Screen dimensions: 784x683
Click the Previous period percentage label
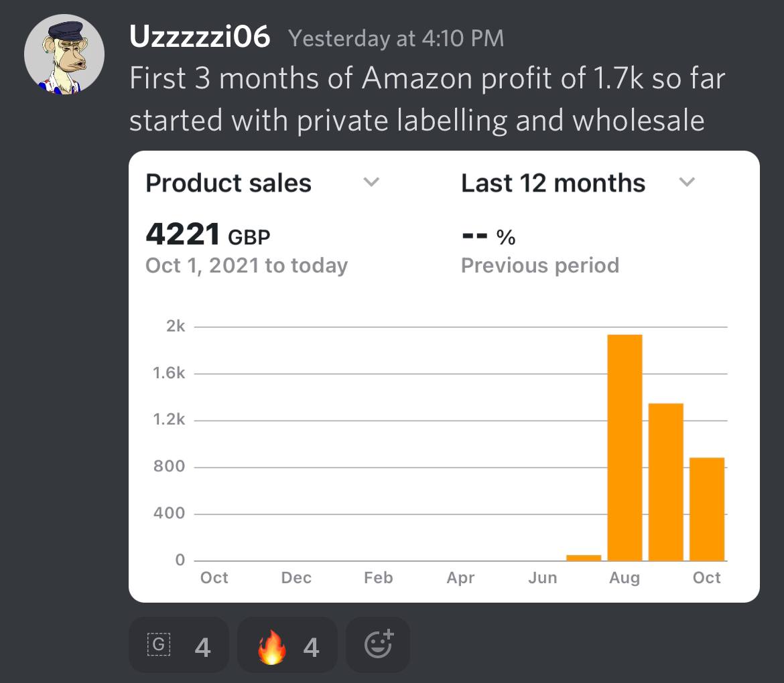pos(540,264)
